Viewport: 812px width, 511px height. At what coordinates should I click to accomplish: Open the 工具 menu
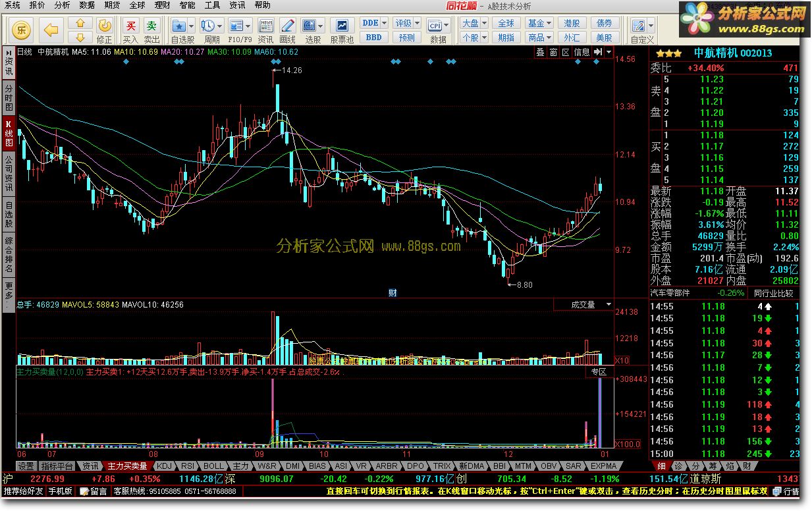212,5
